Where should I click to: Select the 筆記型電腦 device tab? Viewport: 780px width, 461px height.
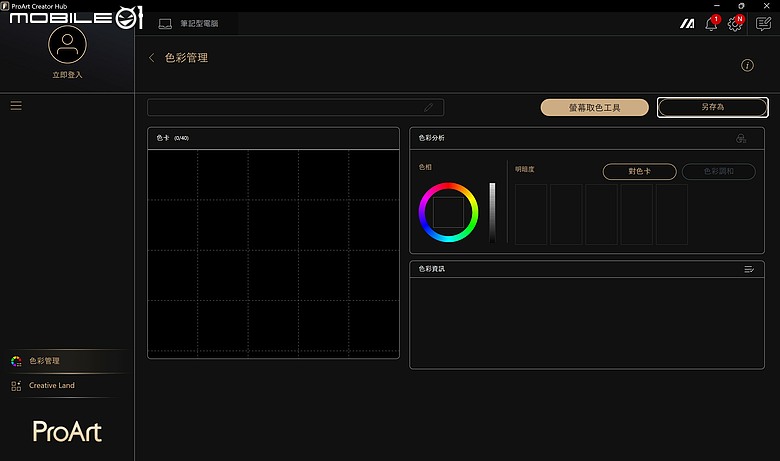tap(189, 23)
